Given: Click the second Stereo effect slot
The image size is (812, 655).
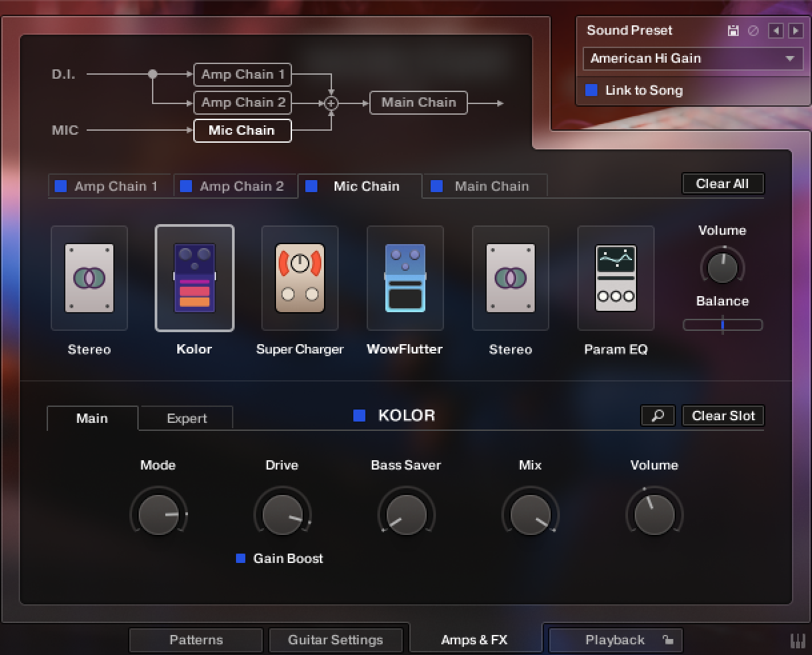Looking at the screenshot, I should (510, 278).
